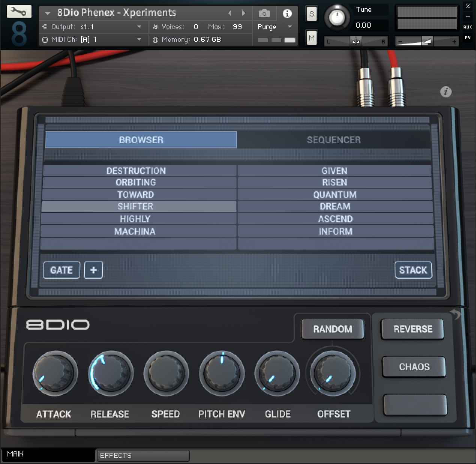The height and width of the screenshot is (464, 476).
Task: Toggle the GATE button
Action: pos(62,270)
